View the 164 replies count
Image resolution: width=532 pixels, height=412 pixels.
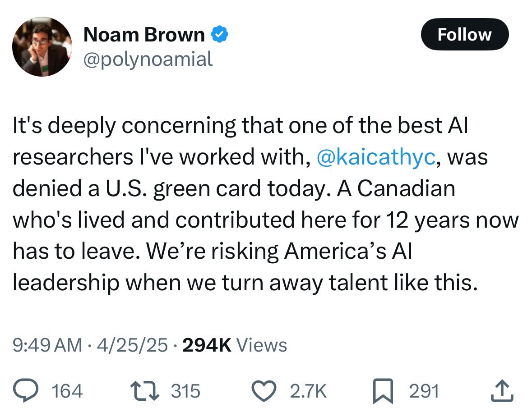67,391
